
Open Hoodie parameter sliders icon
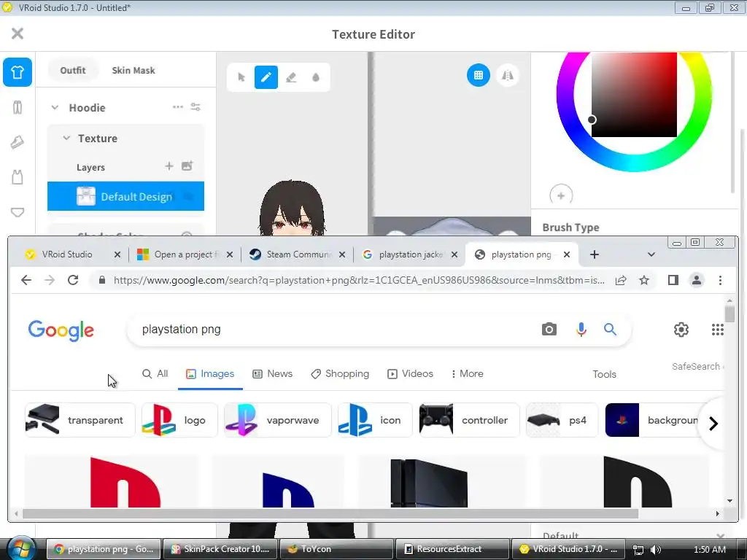196,107
